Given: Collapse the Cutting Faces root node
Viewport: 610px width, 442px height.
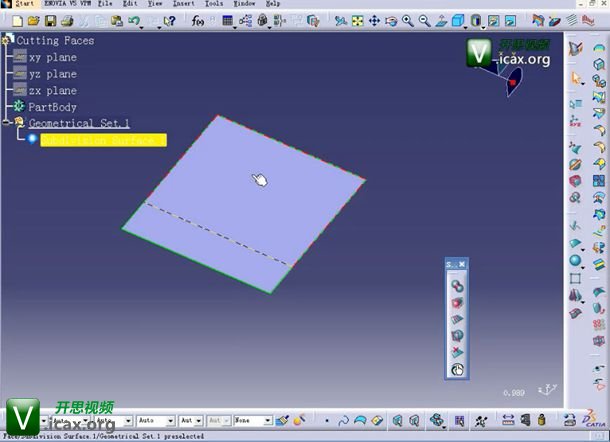Looking at the screenshot, I should [5, 41].
